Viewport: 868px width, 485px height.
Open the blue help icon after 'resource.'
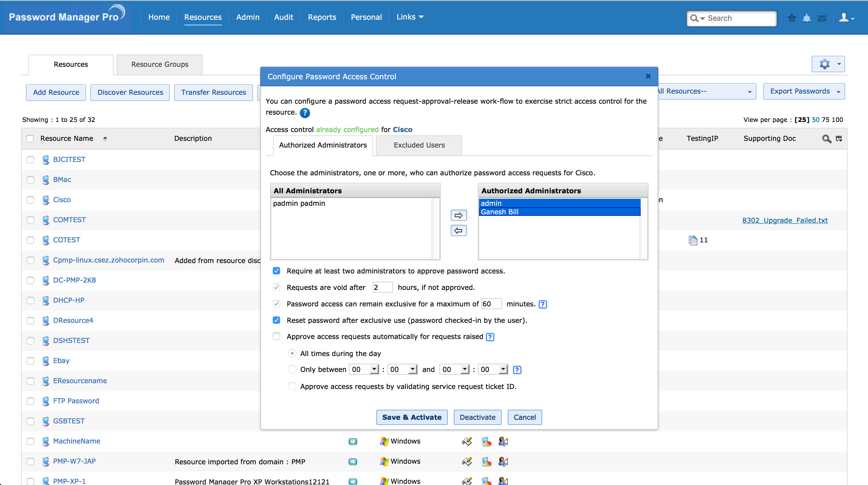[x=304, y=113]
